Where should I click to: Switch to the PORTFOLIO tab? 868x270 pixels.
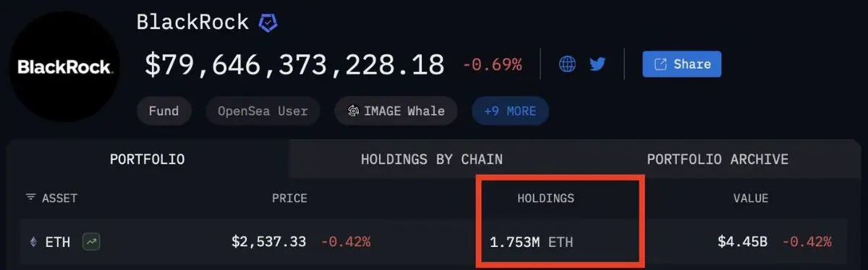(x=148, y=159)
